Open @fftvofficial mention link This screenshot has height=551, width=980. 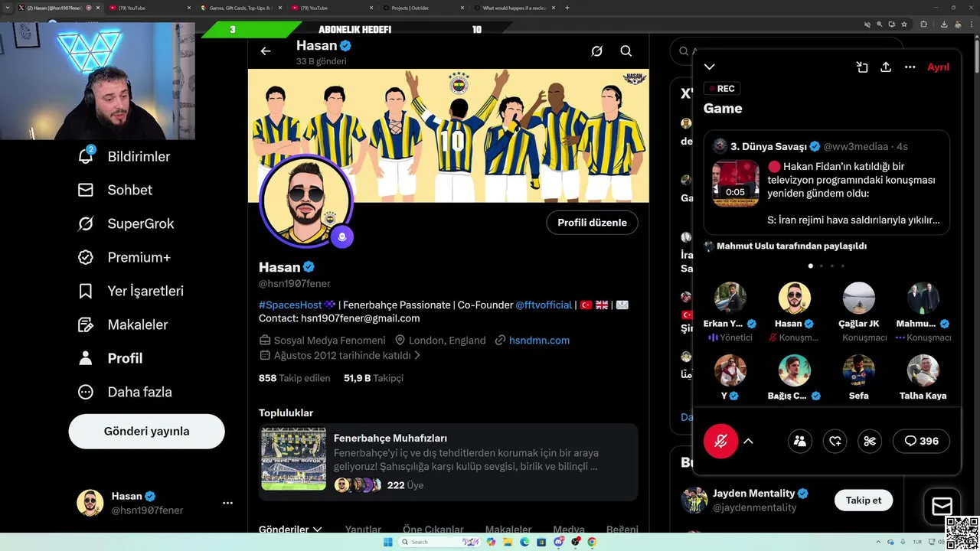(544, 305)
